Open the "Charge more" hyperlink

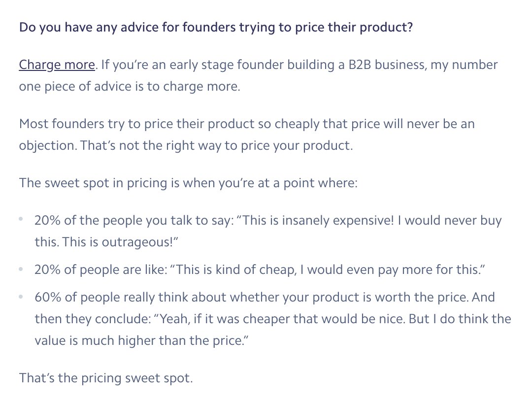tap(57, 65)
